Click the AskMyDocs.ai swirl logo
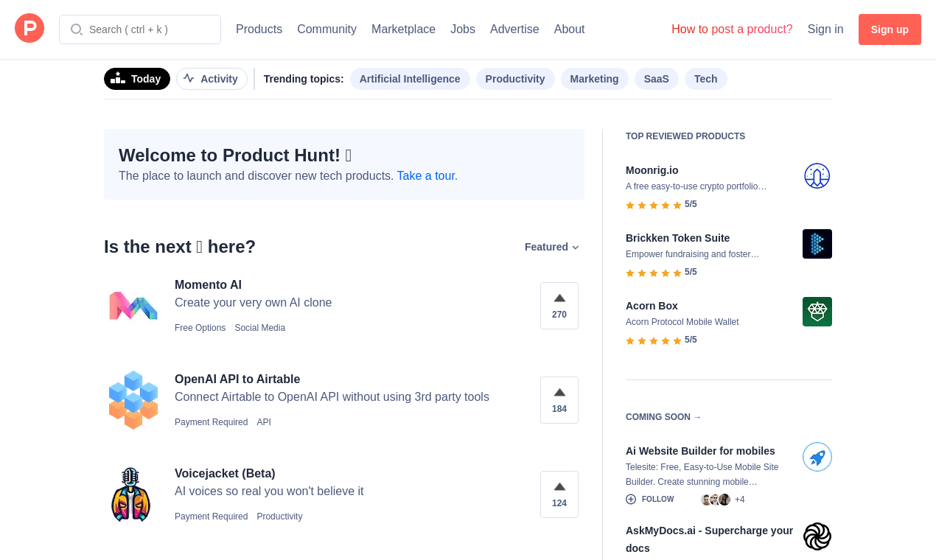Viewport: 936px width, 560px height. [817, 536]
